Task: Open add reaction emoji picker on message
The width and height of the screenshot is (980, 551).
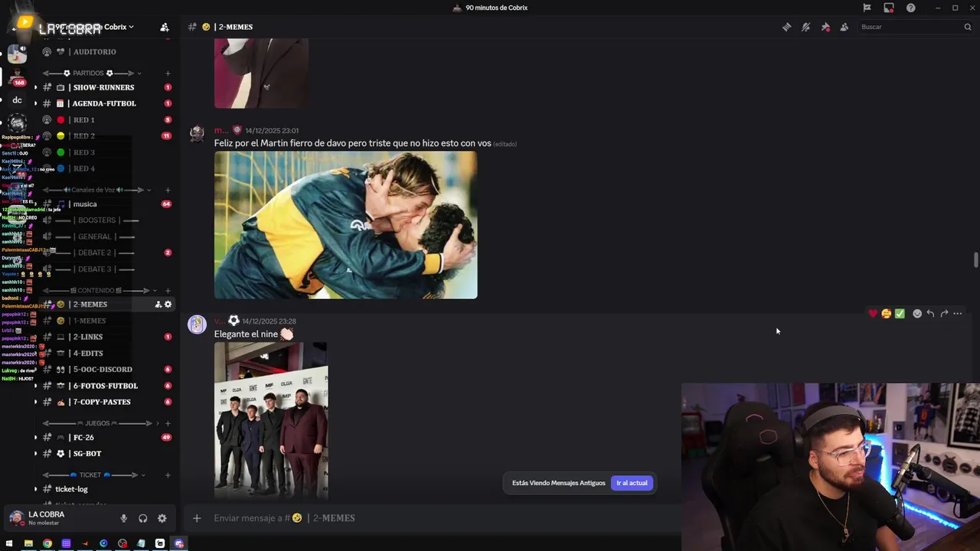Action: (x=917, y=314)
